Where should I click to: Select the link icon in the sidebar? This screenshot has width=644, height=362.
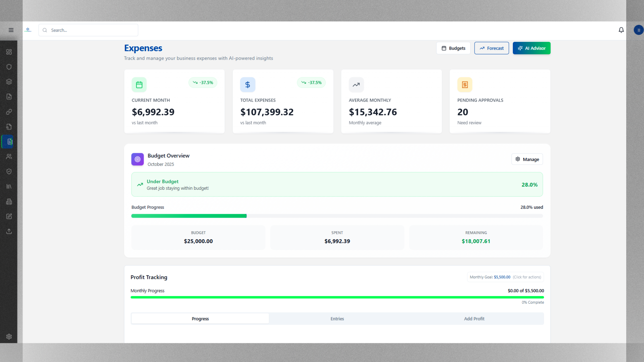click(x=9, y=112)
